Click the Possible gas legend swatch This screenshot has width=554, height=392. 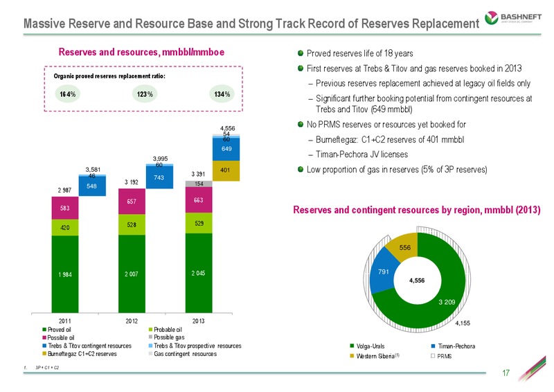150,337
